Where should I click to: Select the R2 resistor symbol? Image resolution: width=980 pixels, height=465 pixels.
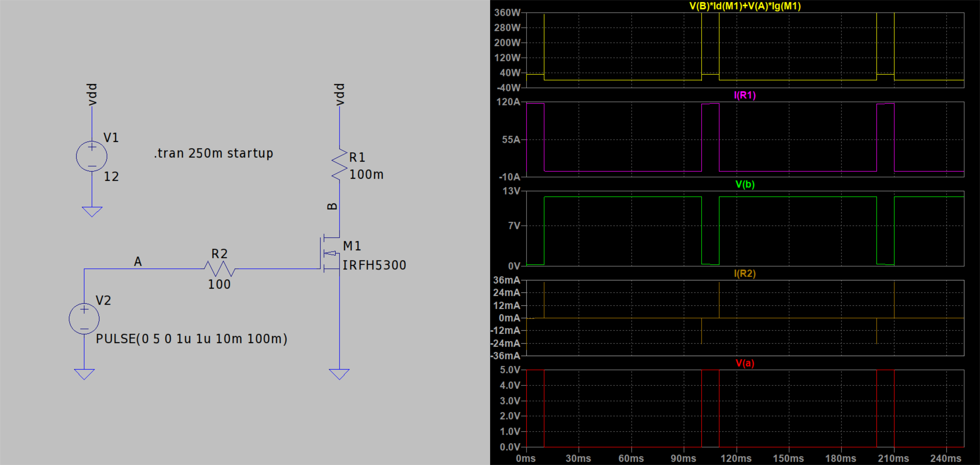point(219,269)
